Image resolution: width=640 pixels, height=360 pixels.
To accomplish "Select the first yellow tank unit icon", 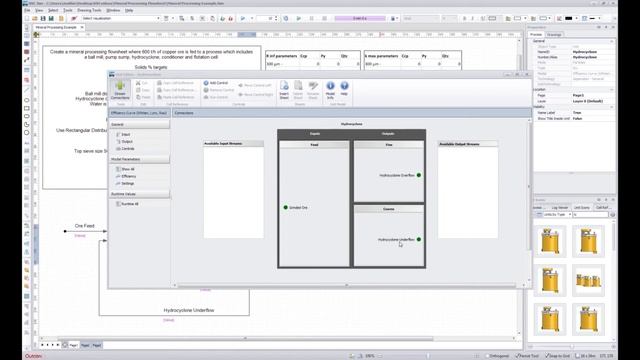I will click(x=550, y=241).
